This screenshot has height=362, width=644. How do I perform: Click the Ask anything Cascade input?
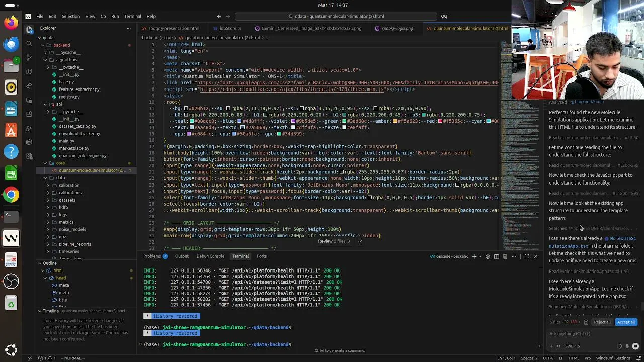click(594, 334)
